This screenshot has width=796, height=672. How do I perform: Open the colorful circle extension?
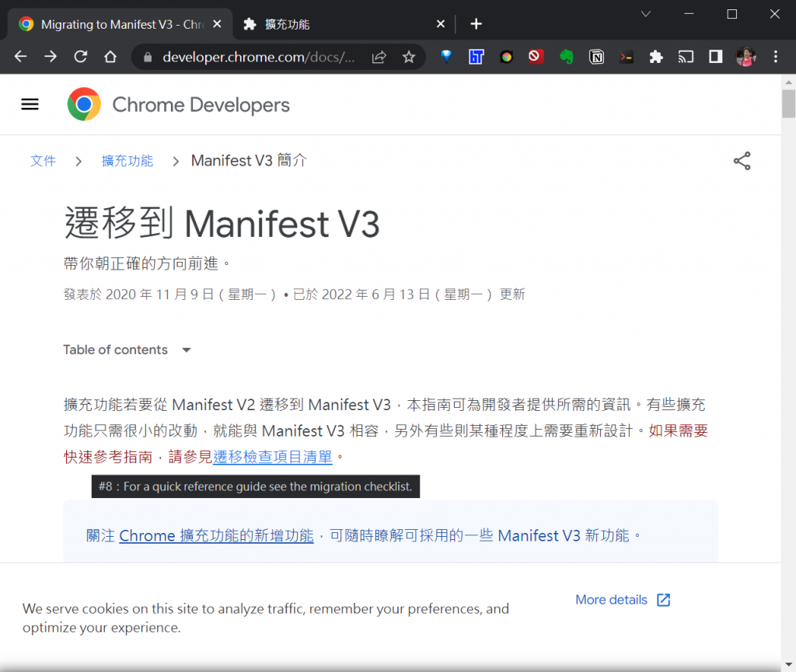506,56
